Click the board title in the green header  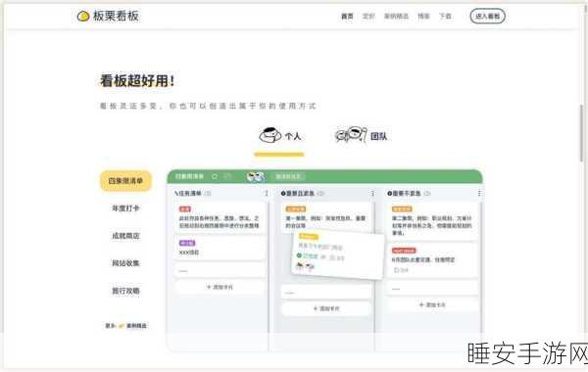[189, 176]
